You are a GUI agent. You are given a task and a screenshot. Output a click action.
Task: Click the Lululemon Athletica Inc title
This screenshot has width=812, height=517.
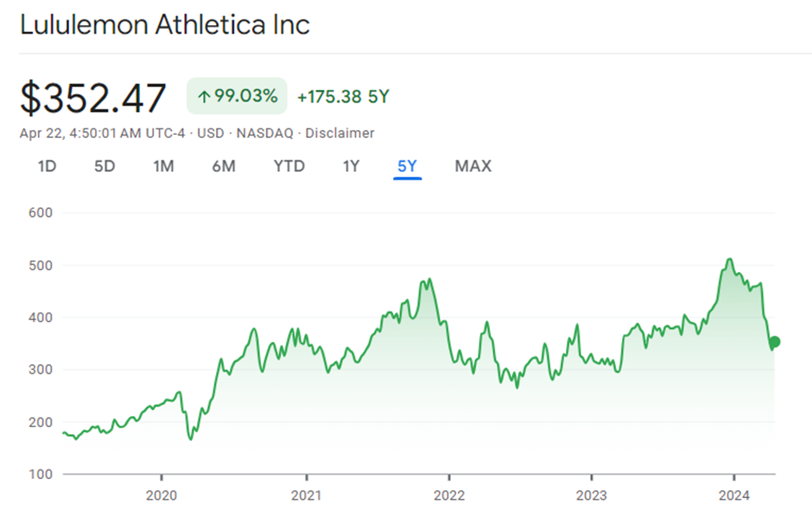(x=165, y=24)
